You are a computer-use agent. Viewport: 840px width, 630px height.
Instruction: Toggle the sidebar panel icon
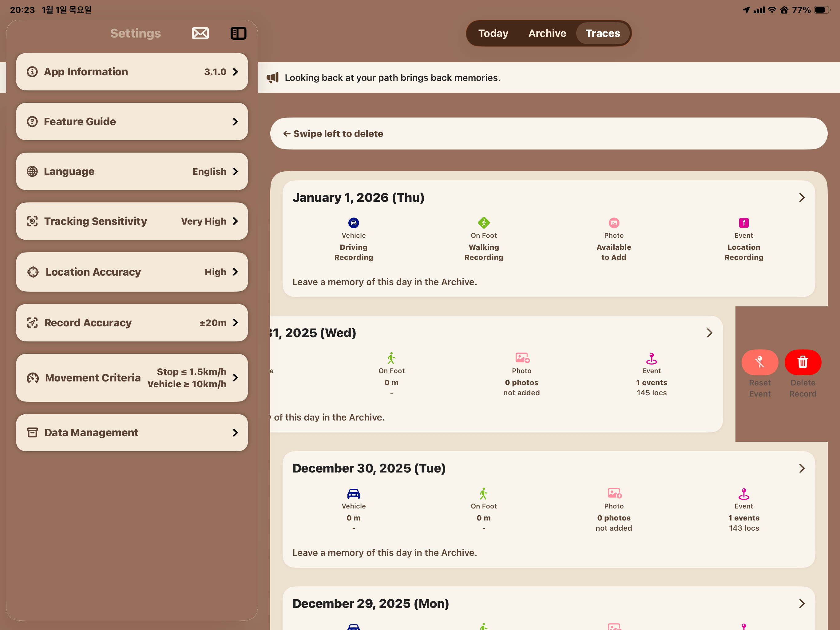click(239, 33)
